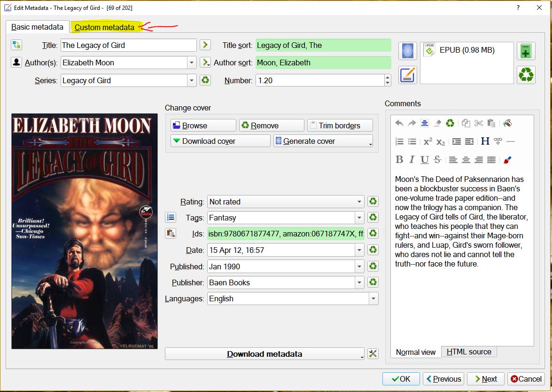Select Normal view tab
The width and height of the screenshot is (552, 392).
pos(416,352)
